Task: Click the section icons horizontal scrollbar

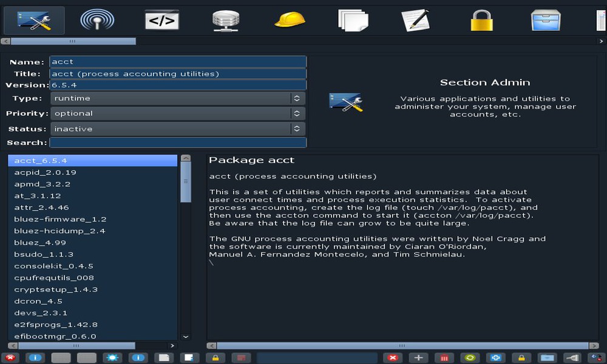Action: 73,41
